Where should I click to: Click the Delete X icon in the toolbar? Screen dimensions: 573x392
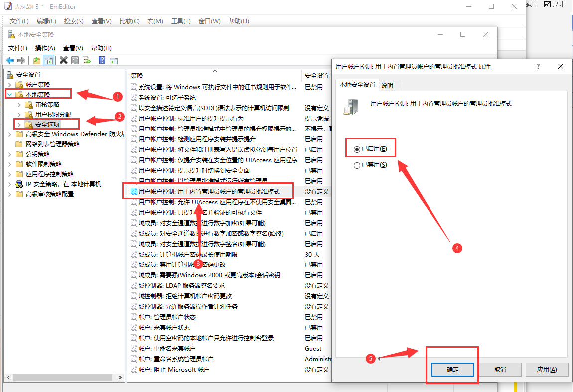point(64,61)
